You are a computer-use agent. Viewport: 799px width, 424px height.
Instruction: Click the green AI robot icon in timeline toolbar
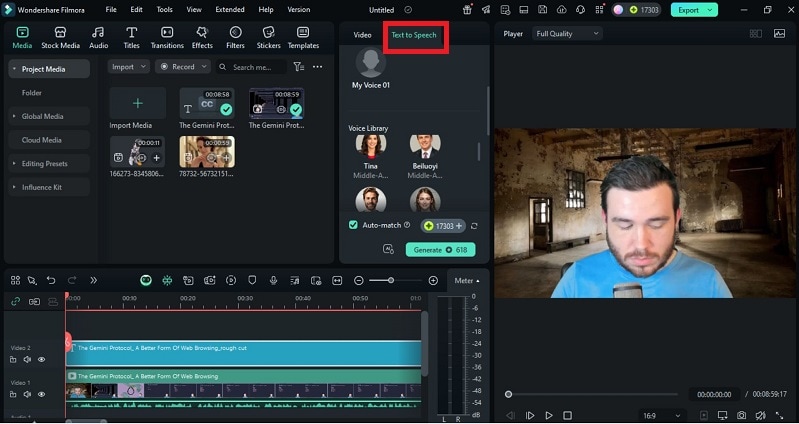[x=146, y=280]
